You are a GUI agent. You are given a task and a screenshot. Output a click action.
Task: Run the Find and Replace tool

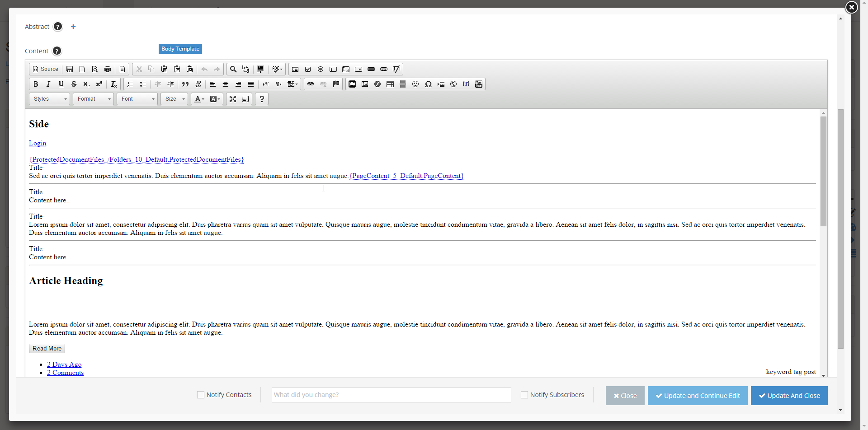click(245, 69)
